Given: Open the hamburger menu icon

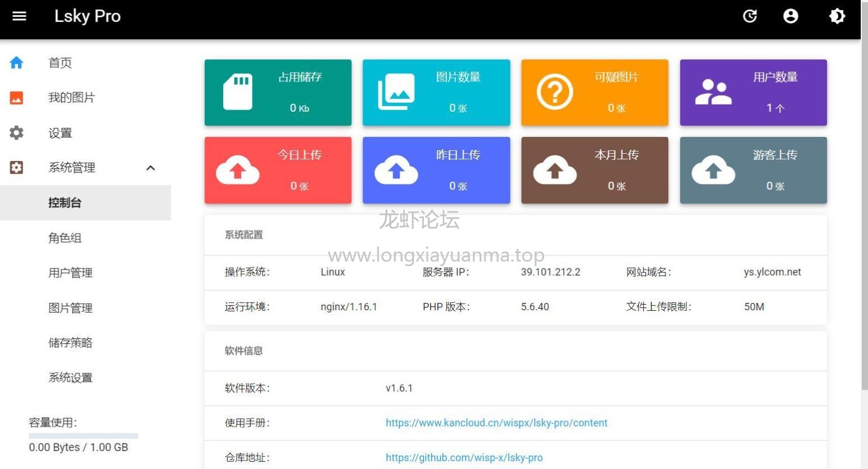Looking at the screenshot, I should [x=20, y=16].
